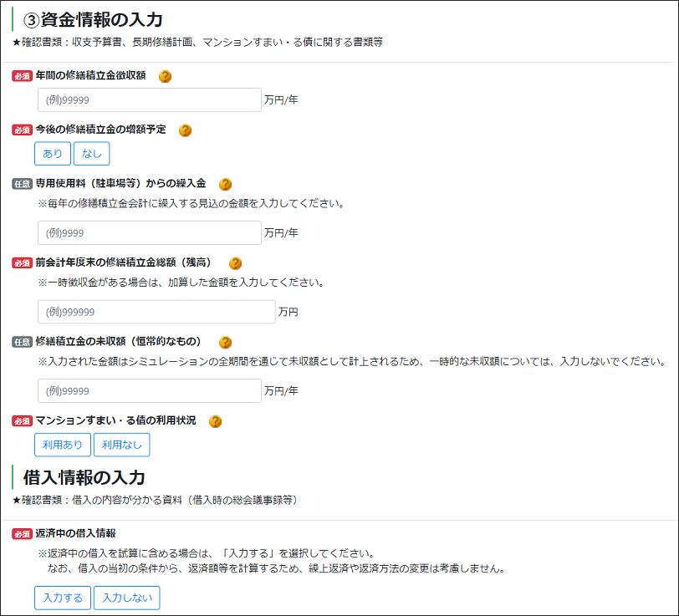This screenshot has width=679, height=616.
Task: Select あり for 修繕積立金の増額予定
Action: (x=53, y=154)
